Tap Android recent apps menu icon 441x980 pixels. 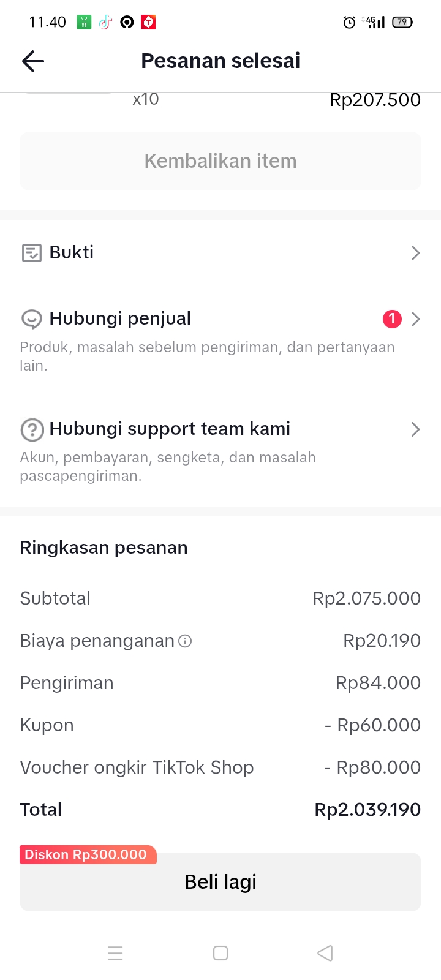click(x=115, y=953)
